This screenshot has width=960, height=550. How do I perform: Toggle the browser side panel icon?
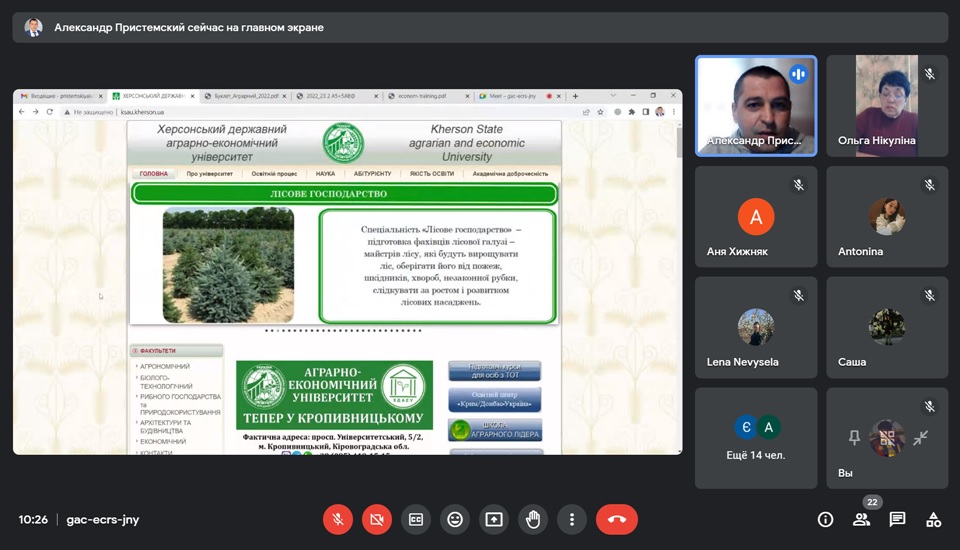pyautogui.click(x=645, y=112)
